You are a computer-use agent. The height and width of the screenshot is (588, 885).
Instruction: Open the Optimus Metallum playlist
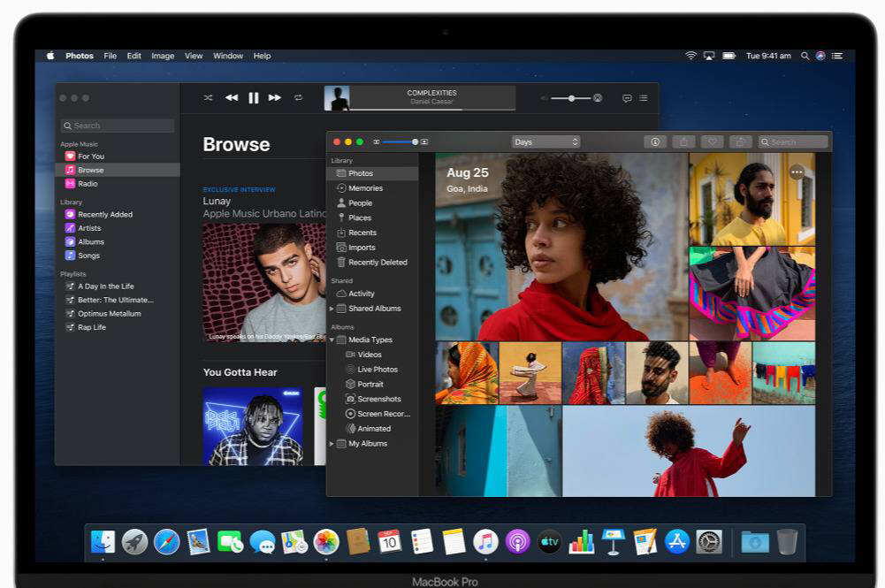coord(118,314)
